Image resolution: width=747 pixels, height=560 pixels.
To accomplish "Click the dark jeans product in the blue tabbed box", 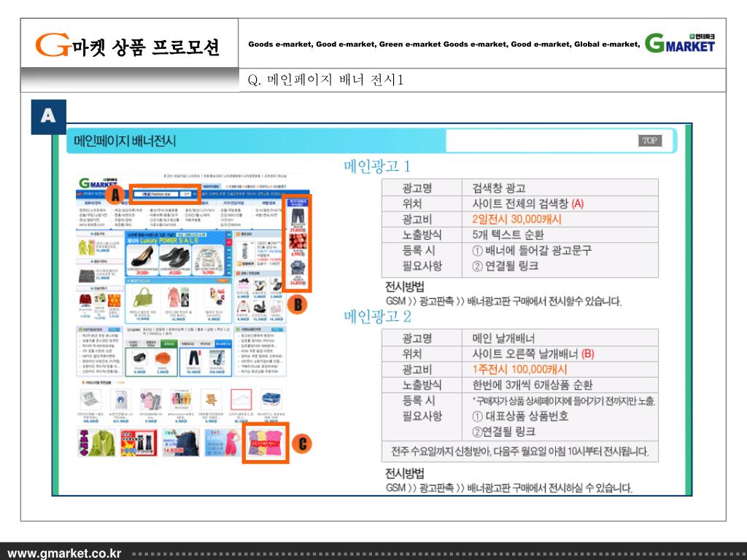I will 194,358.
